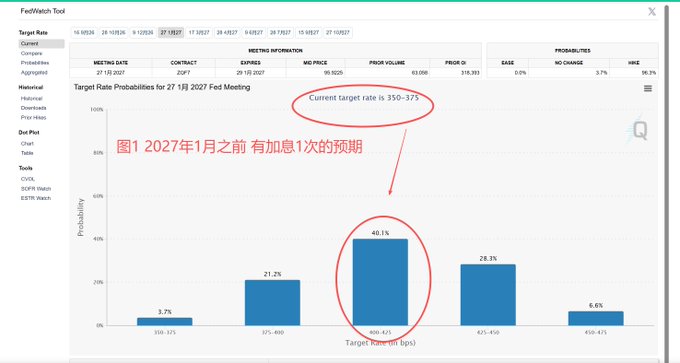Click the FedWatch Tool title
Viewport: 680px width, 363px height.
[42, 11]
